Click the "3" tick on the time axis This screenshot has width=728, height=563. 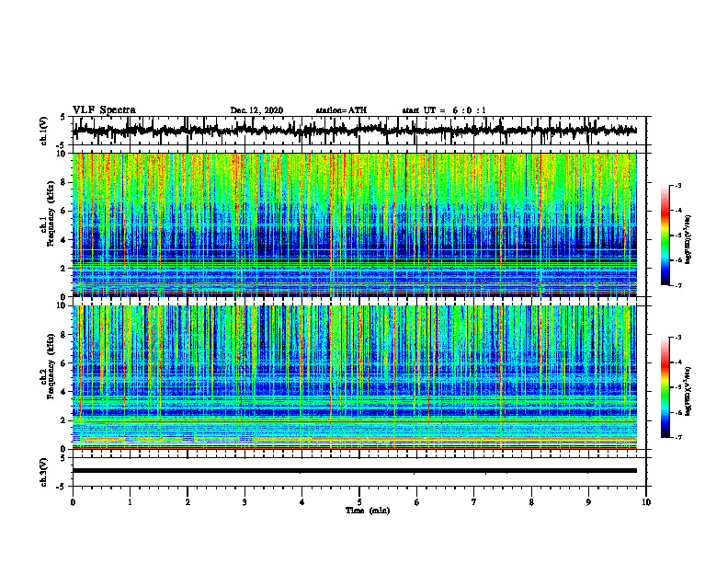[x=245, y=502]
